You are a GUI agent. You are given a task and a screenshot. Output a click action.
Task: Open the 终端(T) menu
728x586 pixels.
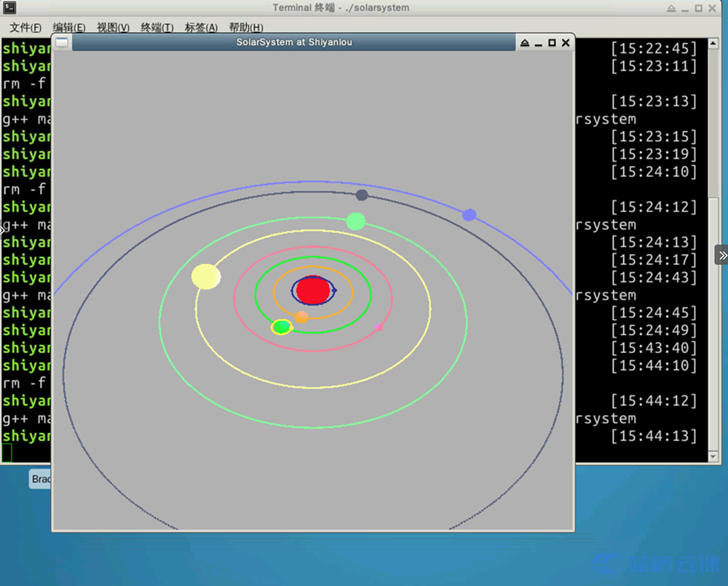click(x=157, y=28)
